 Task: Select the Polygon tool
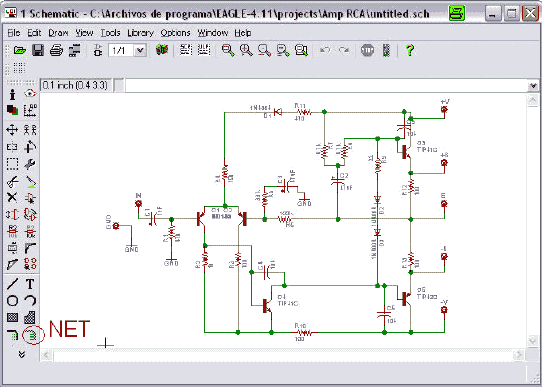coord(30,317)
